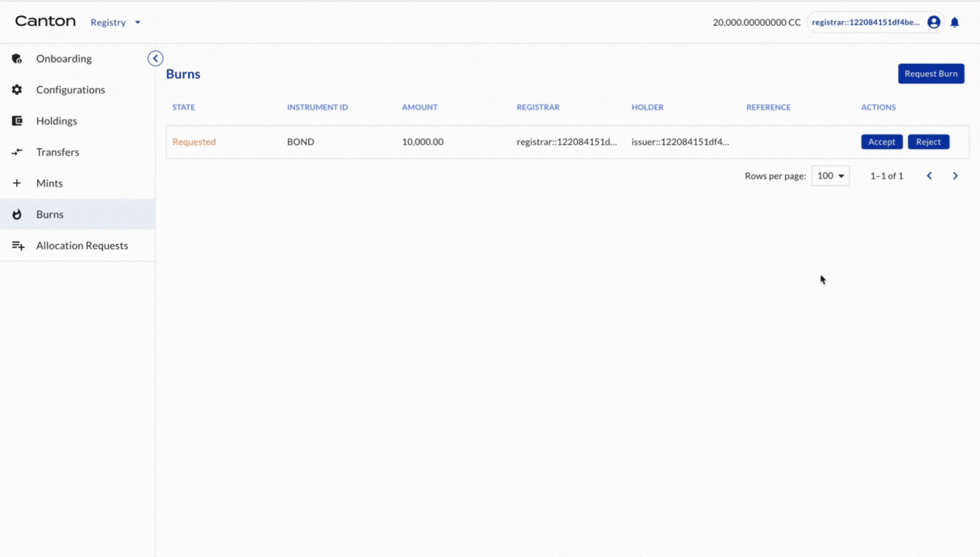The width and height of the screenshot is (980, 557).
Task: Select the Transfers arrow icon
Action: (17, 152)
